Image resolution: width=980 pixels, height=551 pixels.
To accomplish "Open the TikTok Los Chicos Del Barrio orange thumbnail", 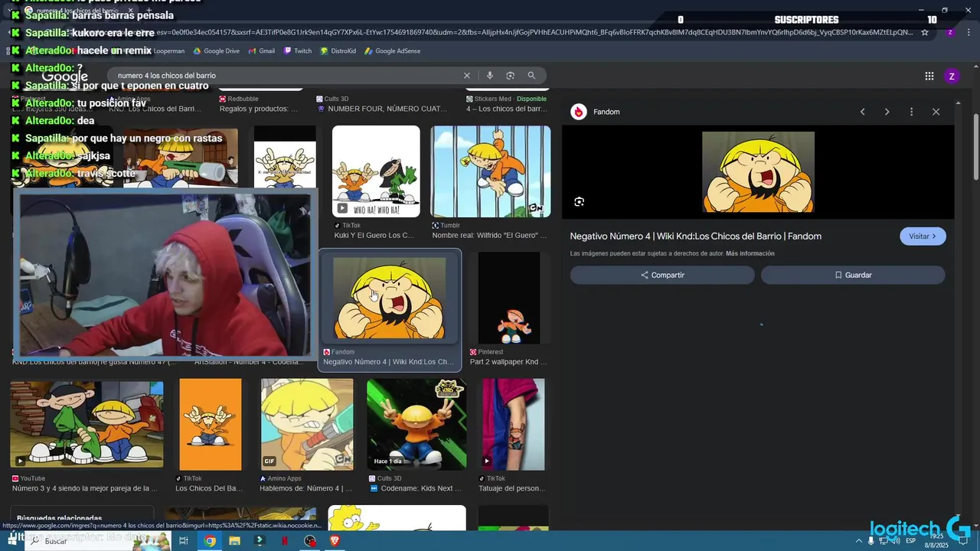I will (x=211, y=424).
